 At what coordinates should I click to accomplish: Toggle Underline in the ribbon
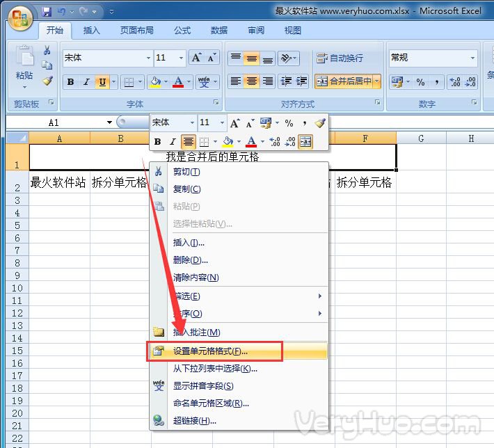click(x=102, y=82)
